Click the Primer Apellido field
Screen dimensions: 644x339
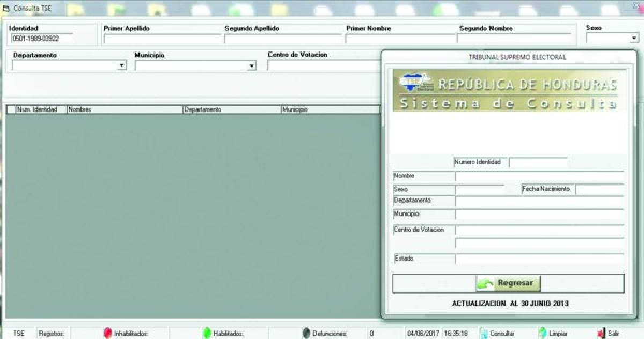pos(163,39)
